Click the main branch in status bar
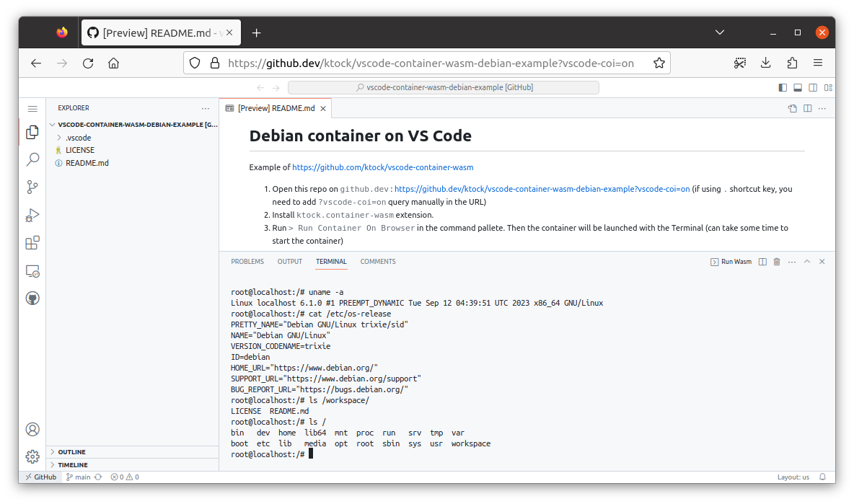Image resolution: width=854 pixels, height=504 pixels. pos(79,477)
